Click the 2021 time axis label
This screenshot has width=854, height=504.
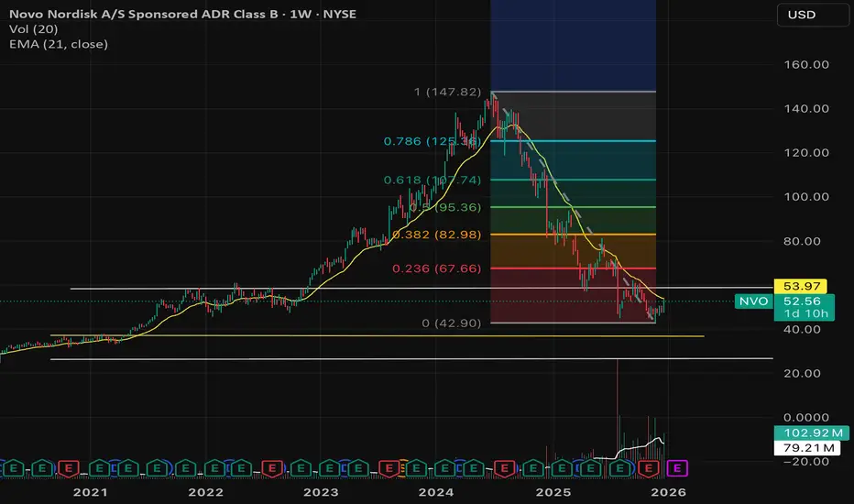pos(91,493)
